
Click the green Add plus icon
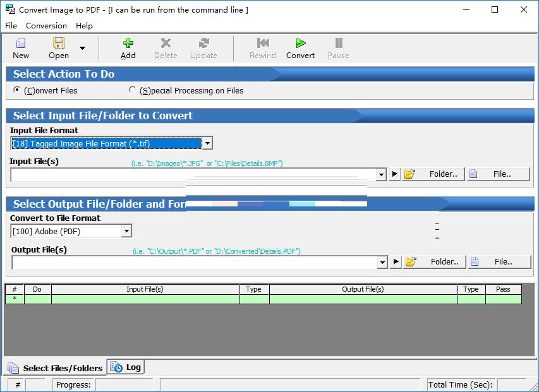[128, 43]
